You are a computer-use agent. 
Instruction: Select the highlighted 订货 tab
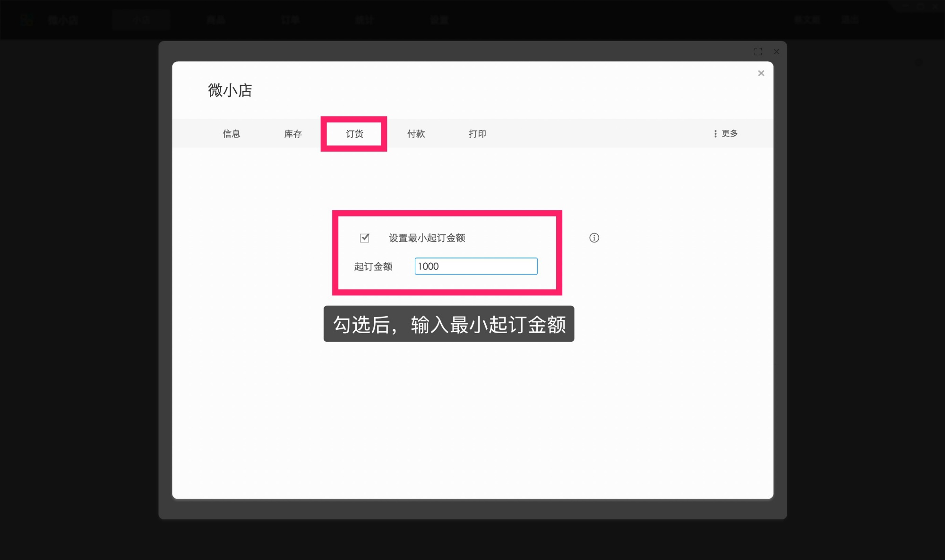coord(354,134)
